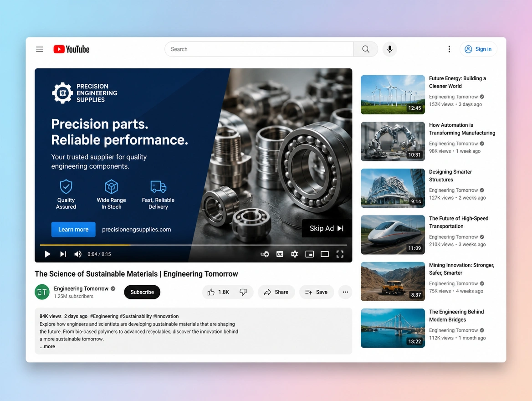The height and width of the screenshot is (401, 532).
Task: Open #Sustainability hashtag
Action: pos(136,316)
